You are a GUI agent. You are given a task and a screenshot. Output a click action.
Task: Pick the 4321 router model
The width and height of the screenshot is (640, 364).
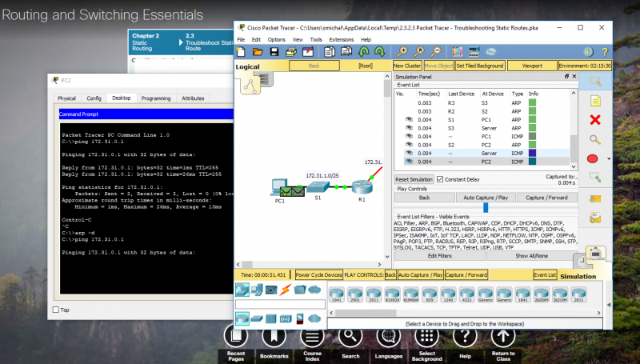click(467, 294)
